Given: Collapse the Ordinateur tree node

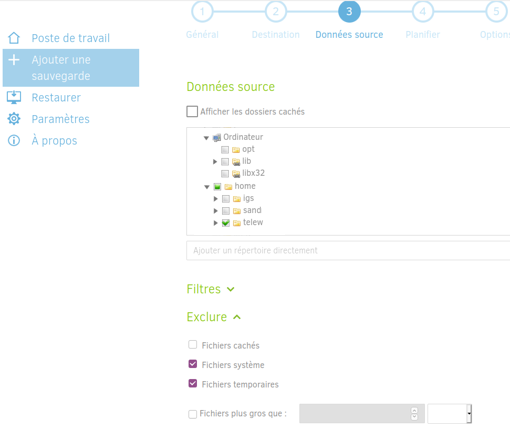Looking at the screenshot, I should pos(206,138).
